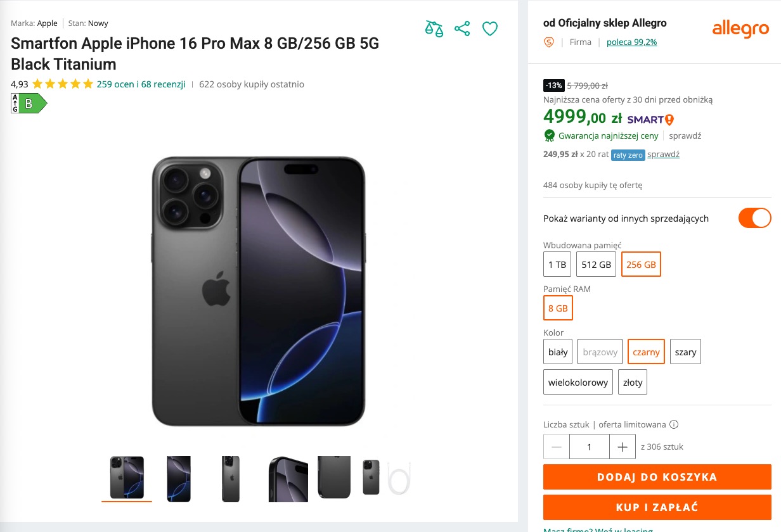Choose the złoty color variant

633,383
